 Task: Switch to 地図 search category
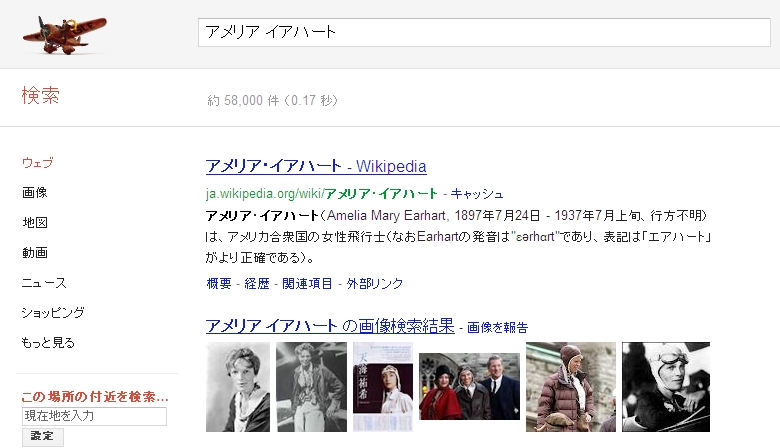[35, 222]
